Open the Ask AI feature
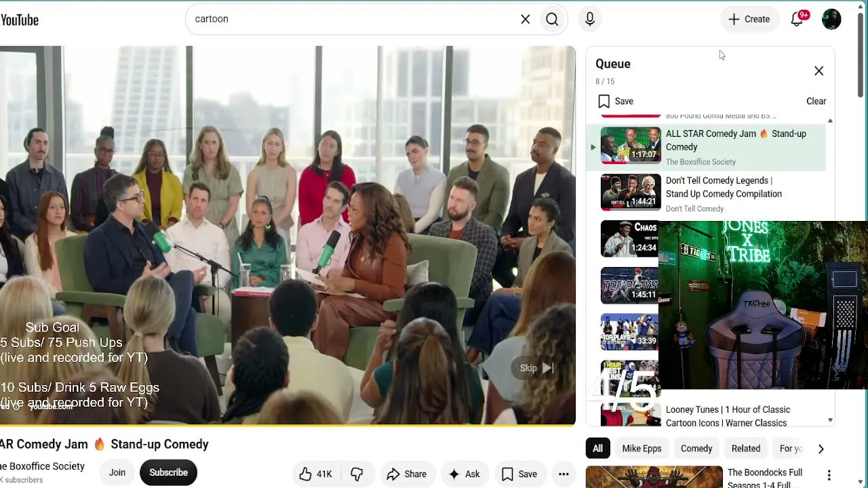Image resolution: width=868 pixels, height=488 pixels. pos(464,474)
